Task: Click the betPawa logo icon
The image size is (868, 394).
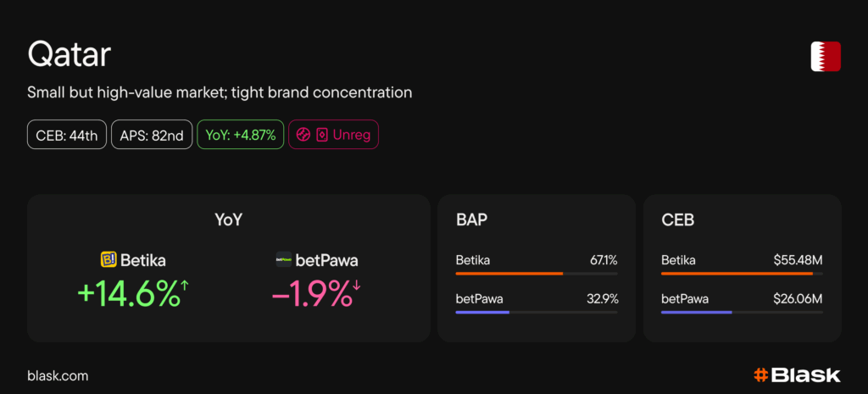Action: 283,260
